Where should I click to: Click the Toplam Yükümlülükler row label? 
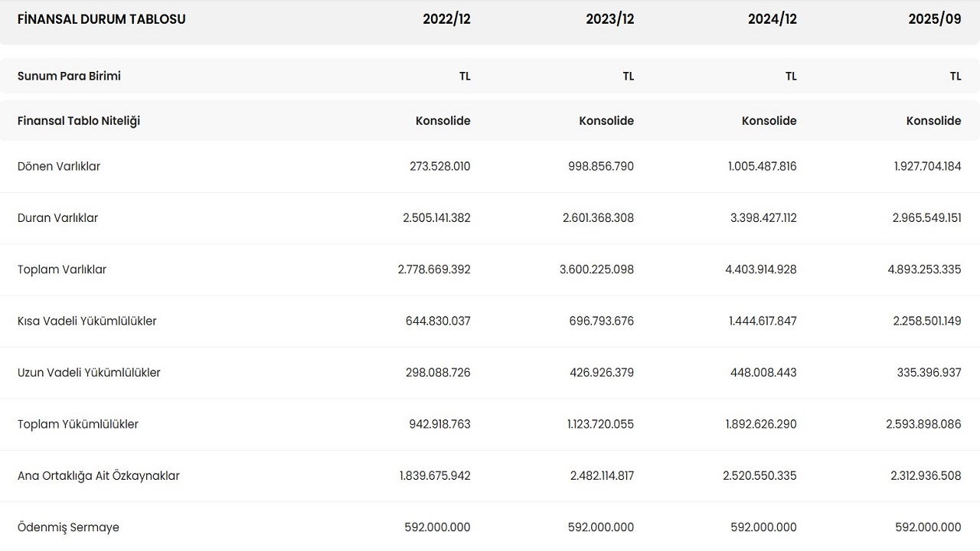tap(78, 424)
